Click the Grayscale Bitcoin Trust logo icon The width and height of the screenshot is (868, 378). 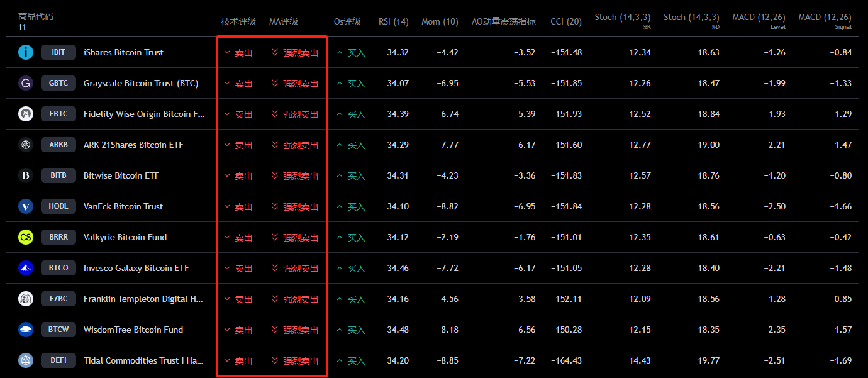click(x=26, y=83)
